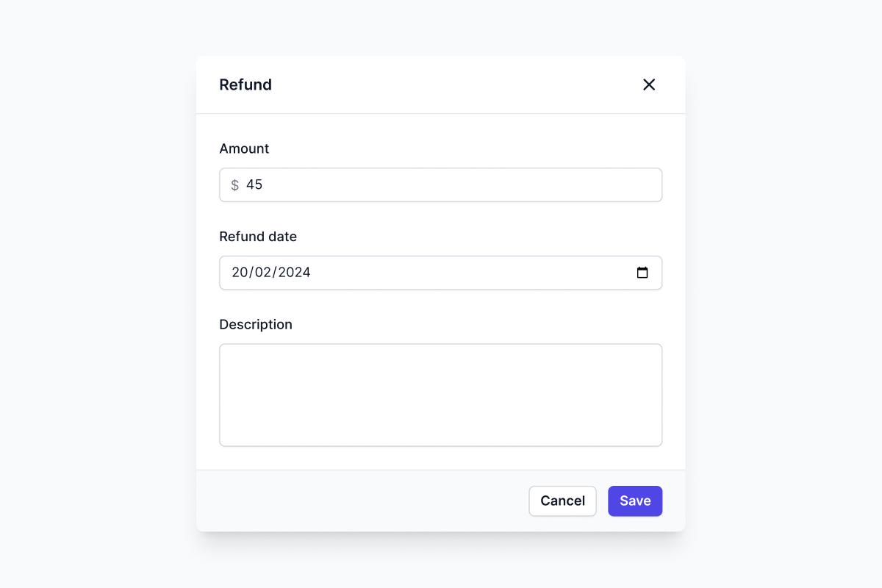Screen dimensions: 882x588
Task: Click the Amount field label
Action: 244,148
